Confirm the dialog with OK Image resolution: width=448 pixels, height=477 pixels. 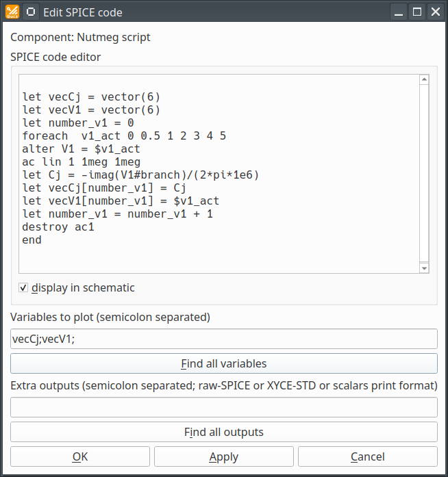point(80,456)
